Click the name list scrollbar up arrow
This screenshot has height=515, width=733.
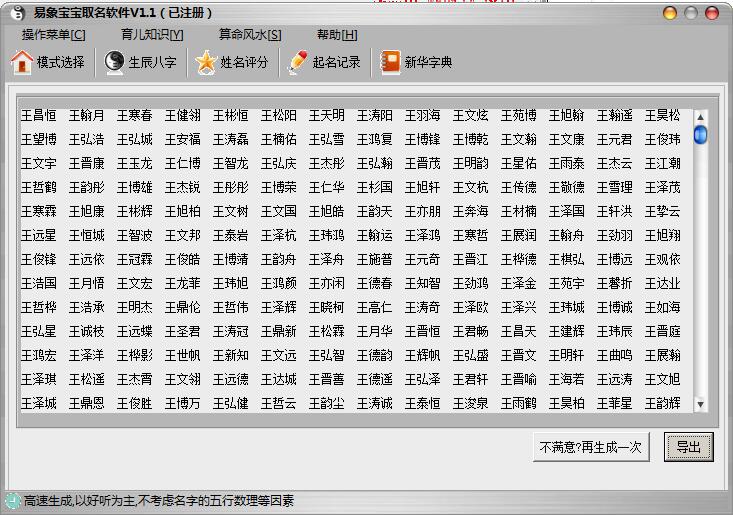click(700, 116)
